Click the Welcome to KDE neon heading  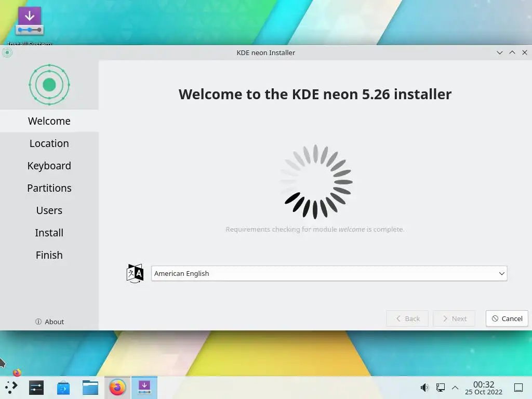coord(315,95)
